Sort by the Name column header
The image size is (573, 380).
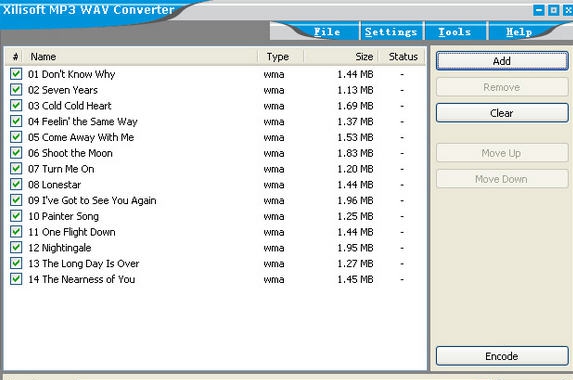click(x=140, y=57)
